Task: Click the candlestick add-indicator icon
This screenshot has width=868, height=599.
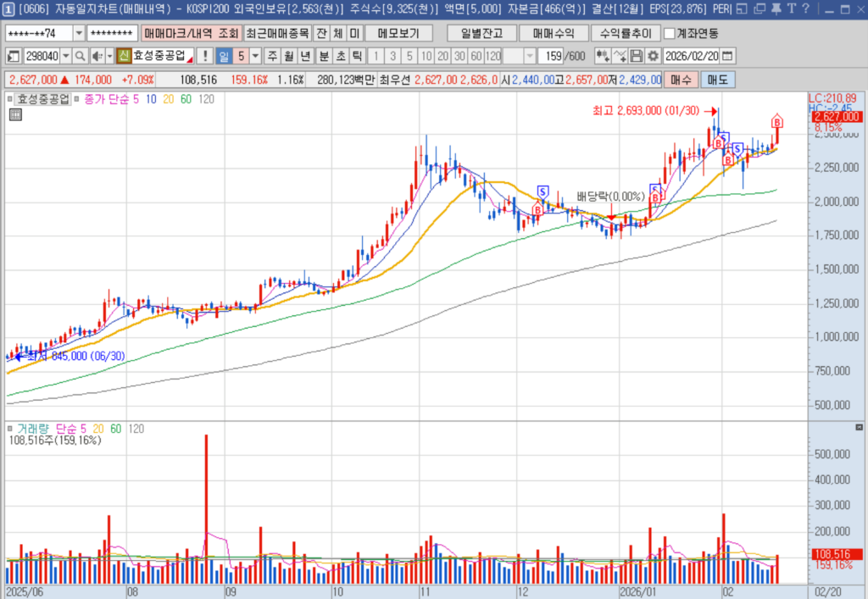Action: pos(603,56)
